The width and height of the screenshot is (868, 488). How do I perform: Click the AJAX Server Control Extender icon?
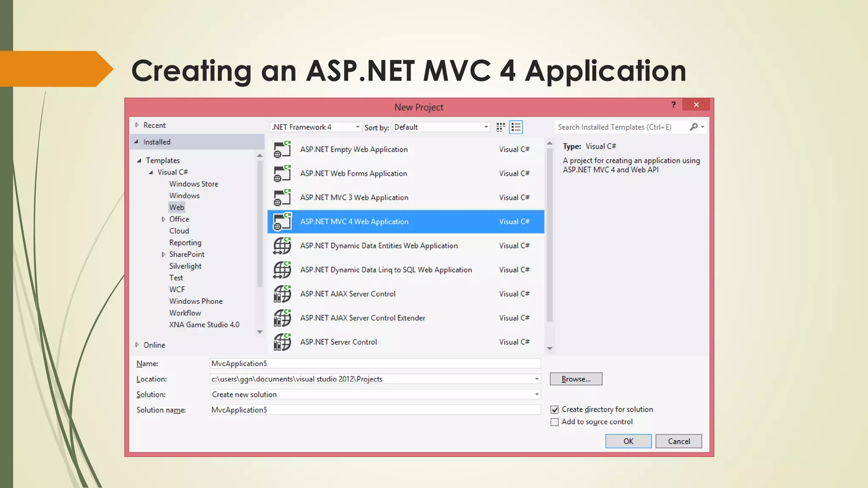point(282,318)
